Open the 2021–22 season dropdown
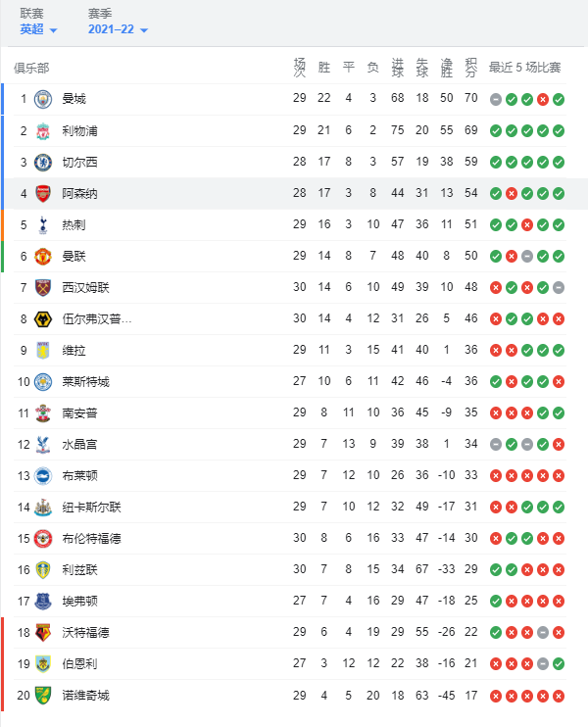This screenshot has height=727, width=588. tap(118, 29)
